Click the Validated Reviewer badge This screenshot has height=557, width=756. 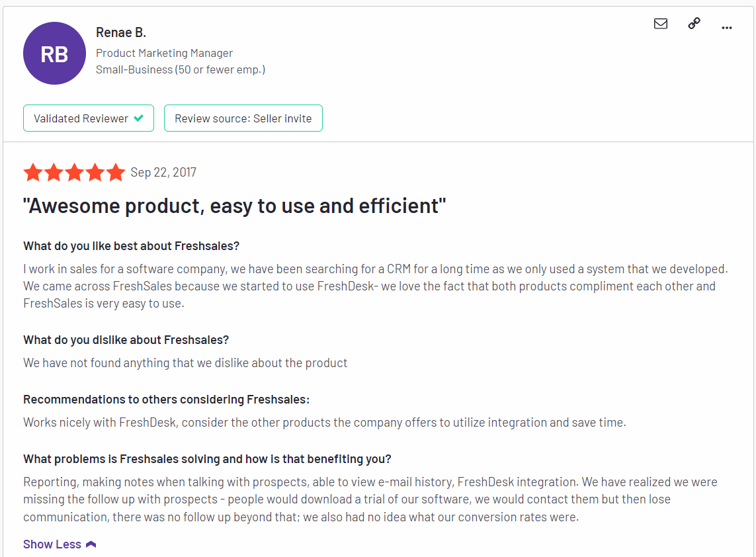(x=89, y=118)
